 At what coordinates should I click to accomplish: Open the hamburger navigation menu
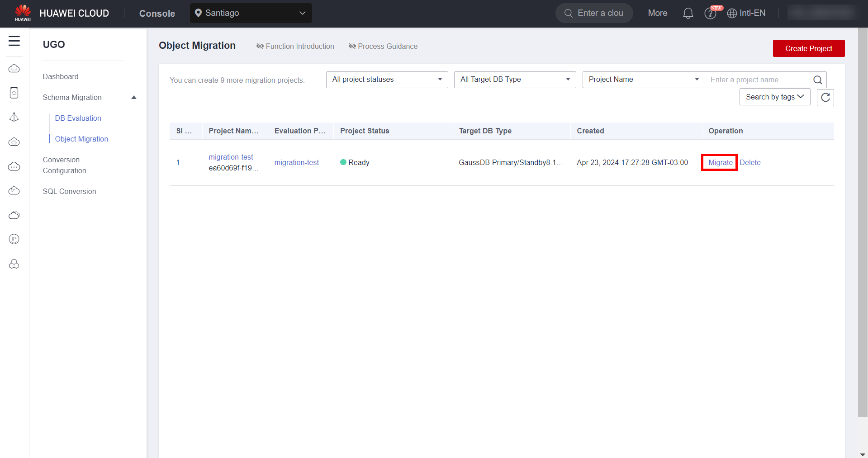[14, 41]
